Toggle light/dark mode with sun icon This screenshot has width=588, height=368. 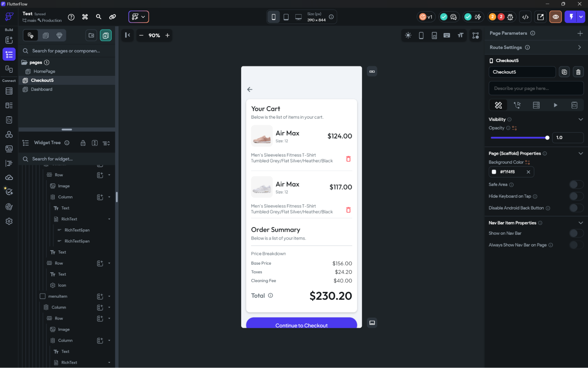click(408, 35)
